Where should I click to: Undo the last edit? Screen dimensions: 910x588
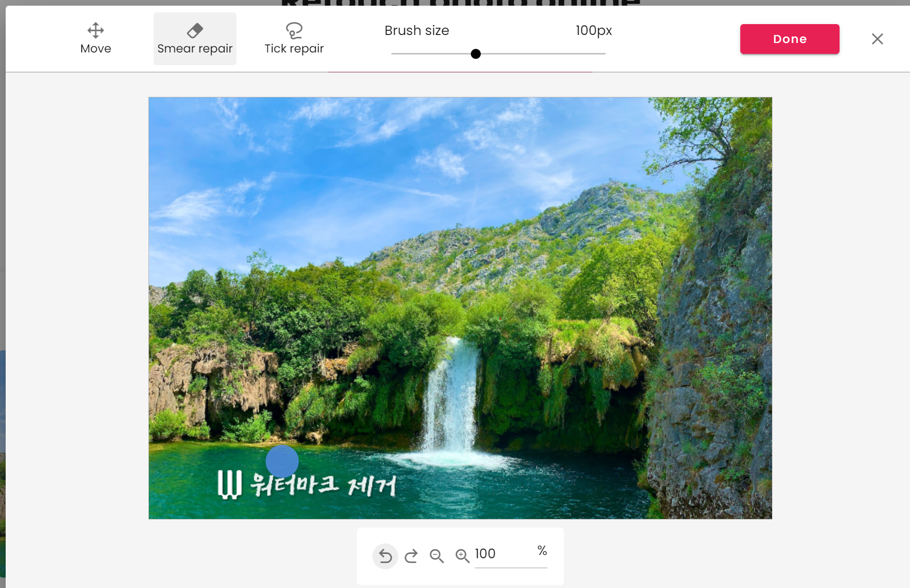385,556
